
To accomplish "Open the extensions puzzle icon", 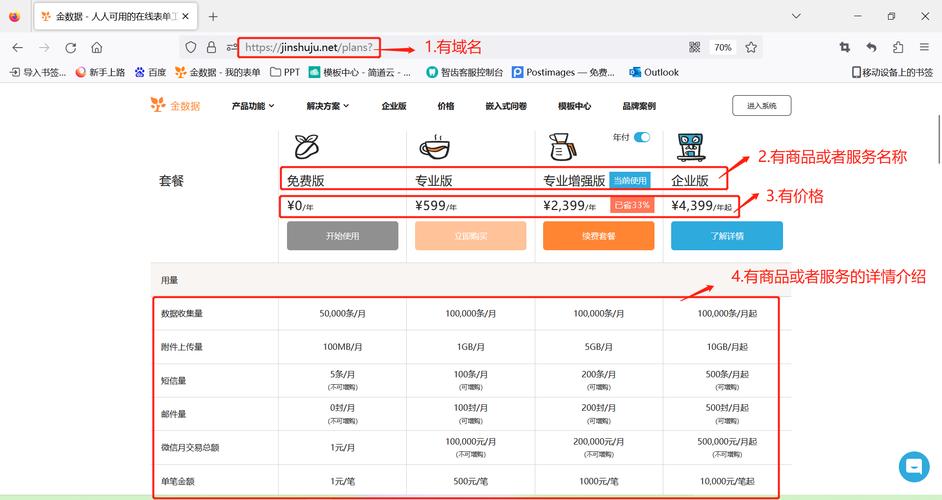I will 898,47.
